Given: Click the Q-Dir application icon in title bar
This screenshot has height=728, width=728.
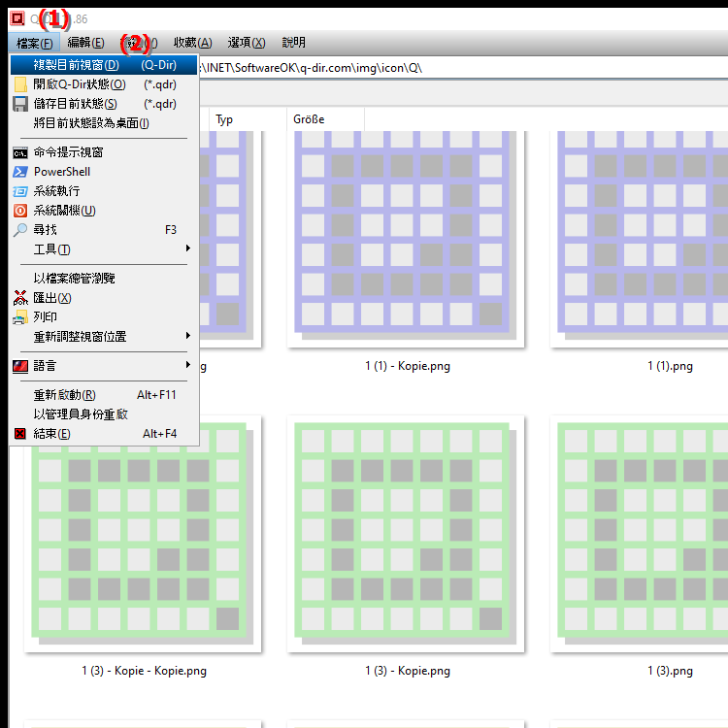Looking at the screenshot, I should [x=17, y=18].
